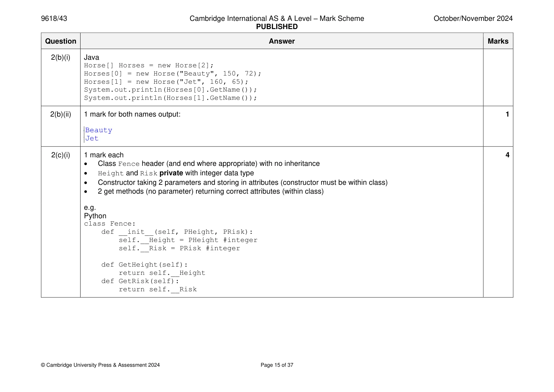Screen dimensions: 554x392
Task: Click question number 2(c)(i)
Action: click(61, 155)
